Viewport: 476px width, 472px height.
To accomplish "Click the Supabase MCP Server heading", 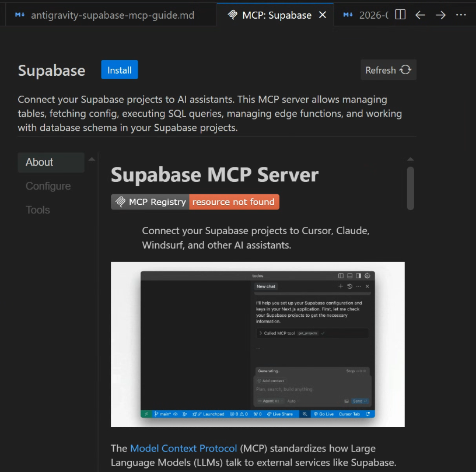I will pos(215,175).
